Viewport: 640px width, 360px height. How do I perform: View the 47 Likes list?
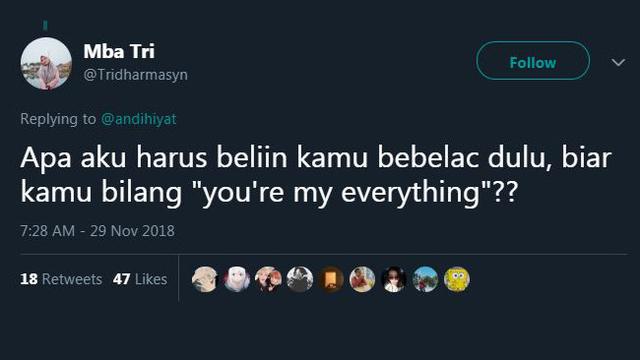(140, 279)
